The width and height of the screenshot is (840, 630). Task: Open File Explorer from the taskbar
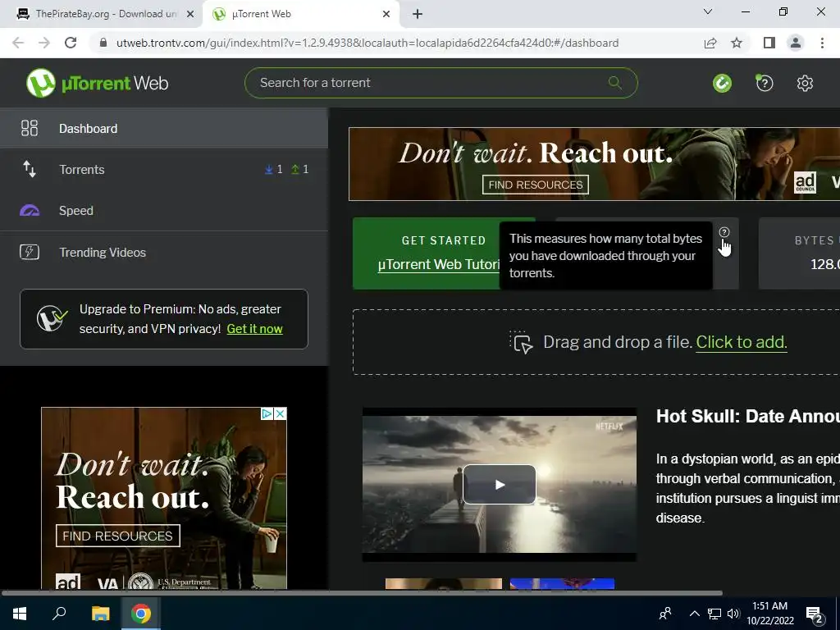[x=100, y=614]
